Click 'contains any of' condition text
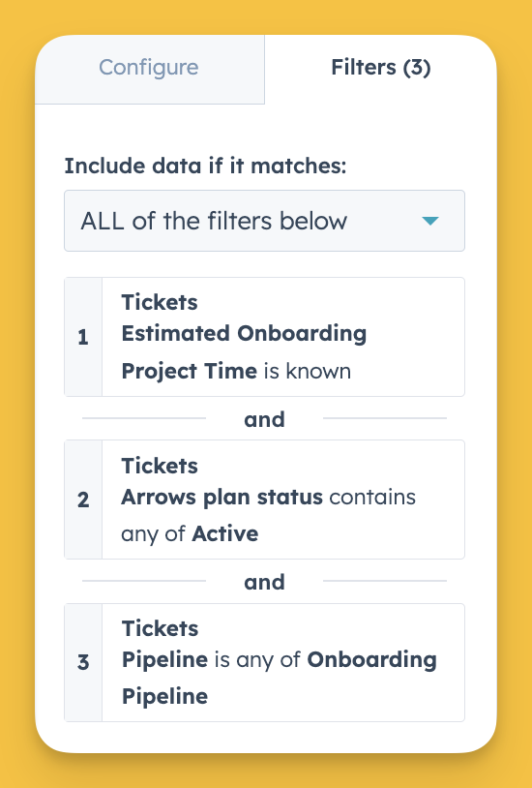532x788 pixels. 268,515
